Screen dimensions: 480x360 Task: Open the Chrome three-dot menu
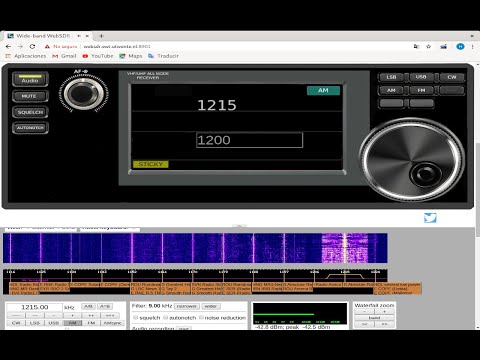point(473,46)
